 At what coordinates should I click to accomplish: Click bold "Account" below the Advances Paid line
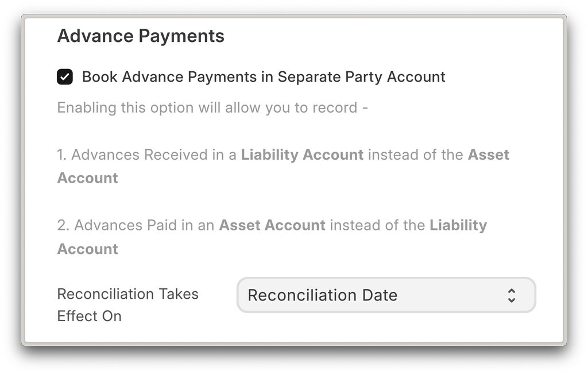[87, 249]
